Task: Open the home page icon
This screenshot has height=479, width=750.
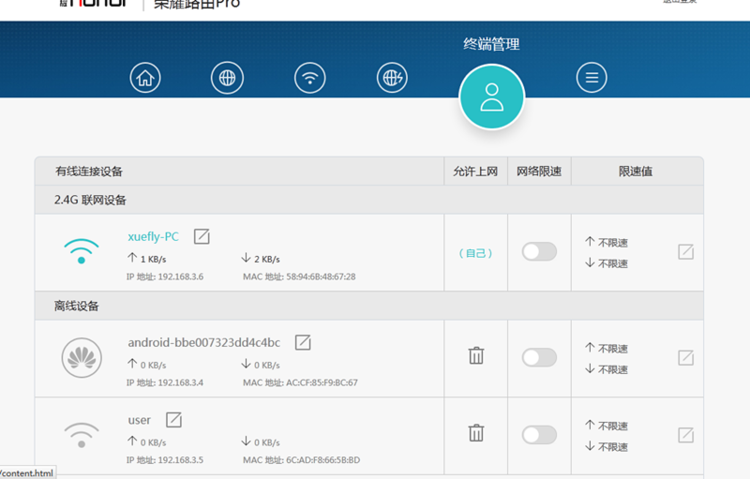Action: (145, 77)
